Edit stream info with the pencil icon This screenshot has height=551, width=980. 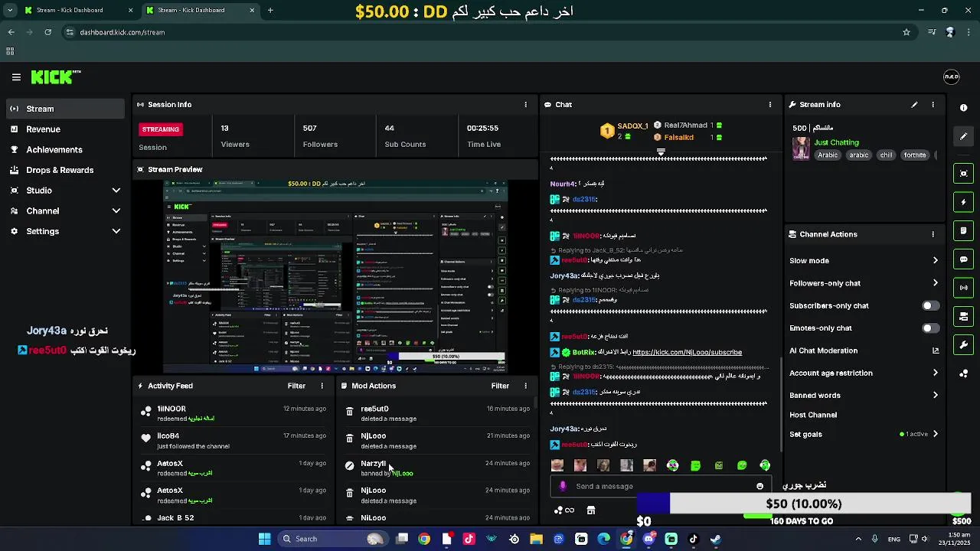point(914,105)
